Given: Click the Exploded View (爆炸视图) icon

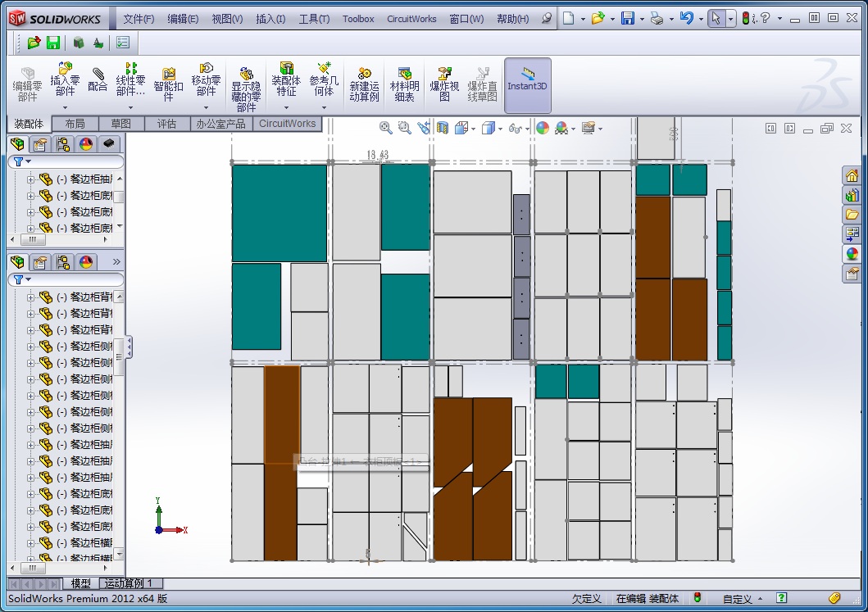Looking at the screenshot, I should 444,74.
